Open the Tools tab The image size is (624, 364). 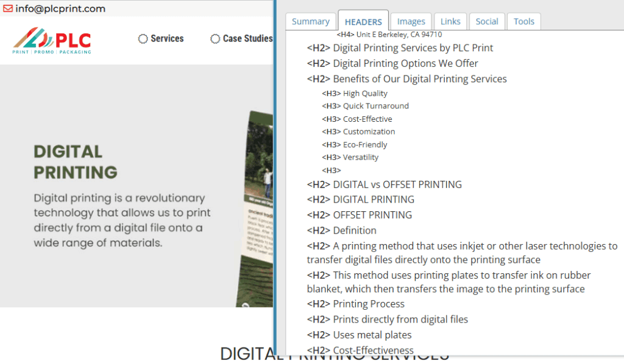pyautogui.click(x=523, y=21)
